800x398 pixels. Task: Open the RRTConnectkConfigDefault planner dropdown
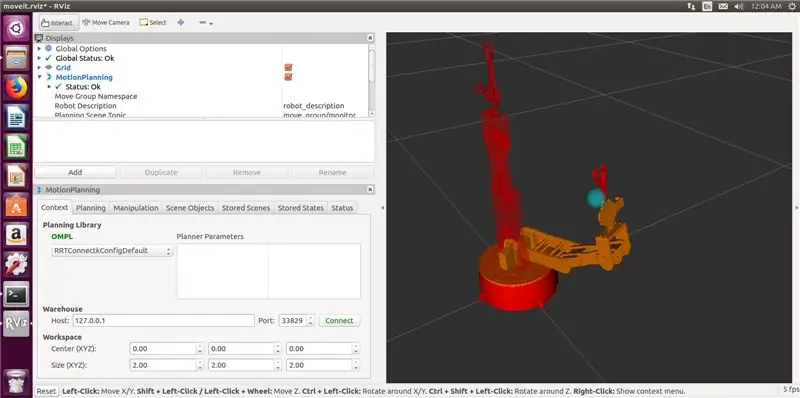112,251
